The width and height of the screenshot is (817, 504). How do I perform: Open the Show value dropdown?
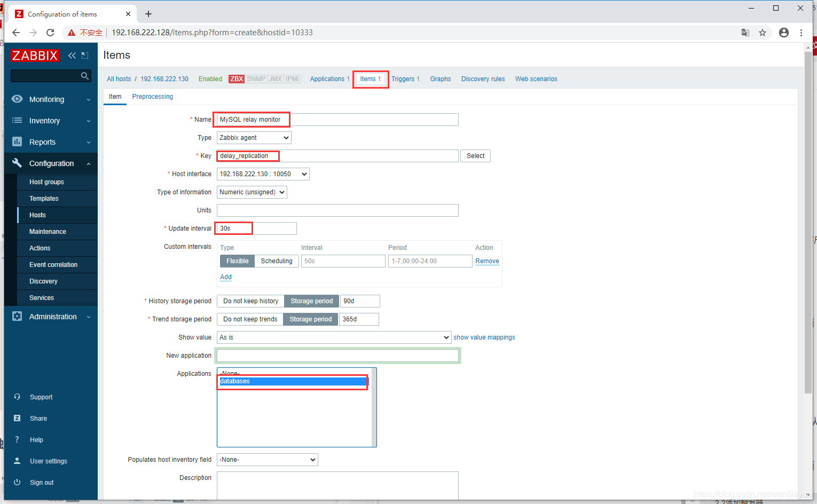click(334, 337)
